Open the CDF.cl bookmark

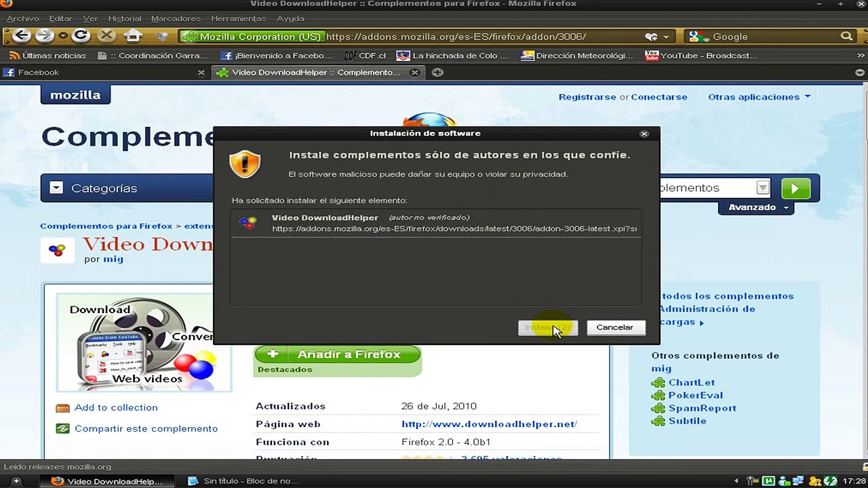[x=365, y=56]
